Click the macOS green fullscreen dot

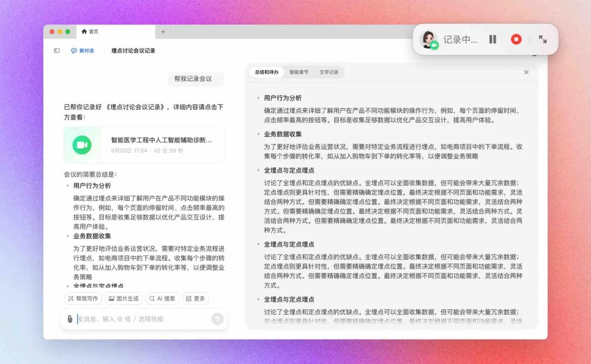(x=68, y=32)
